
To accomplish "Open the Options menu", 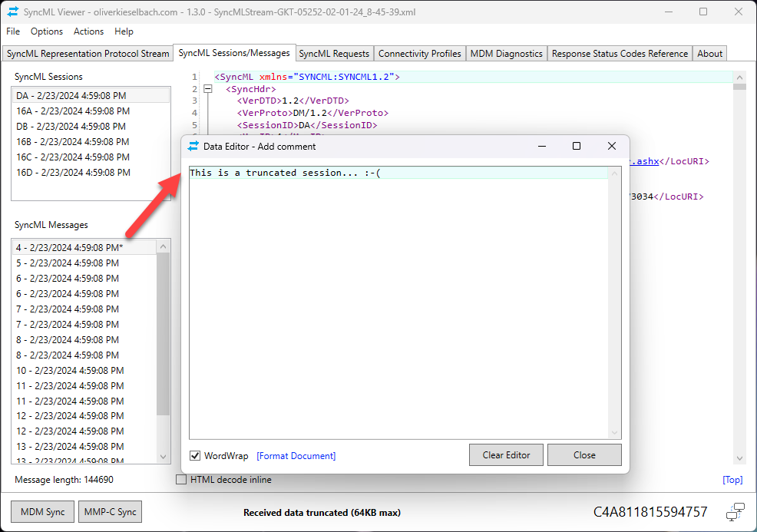I will [x=47, y=31].
